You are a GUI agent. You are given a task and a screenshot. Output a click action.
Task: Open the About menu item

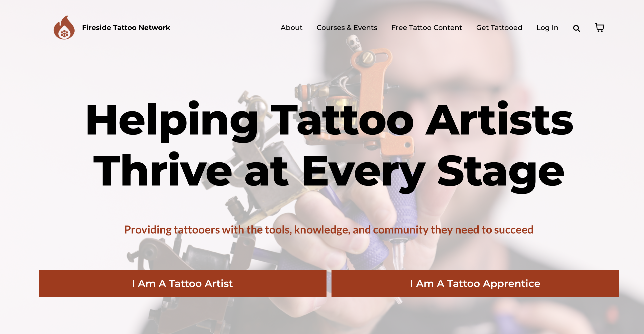291,27
